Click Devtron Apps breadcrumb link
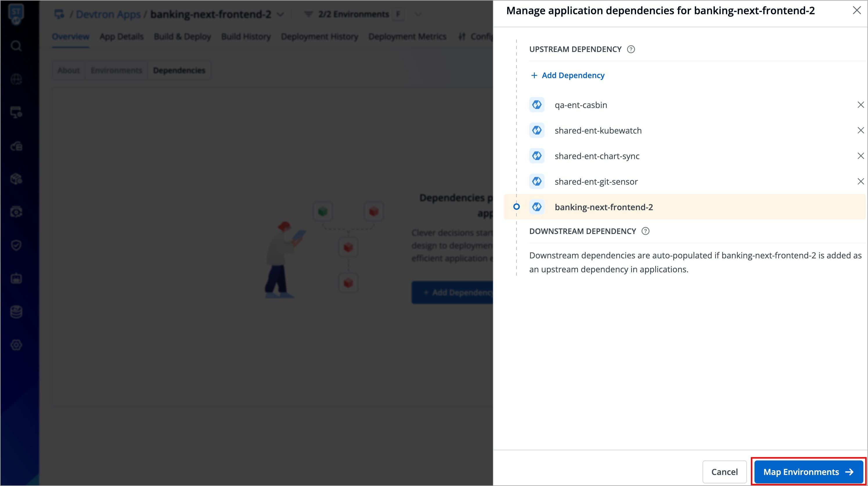This screenshot has height=486, width=868. click(108, 15)
